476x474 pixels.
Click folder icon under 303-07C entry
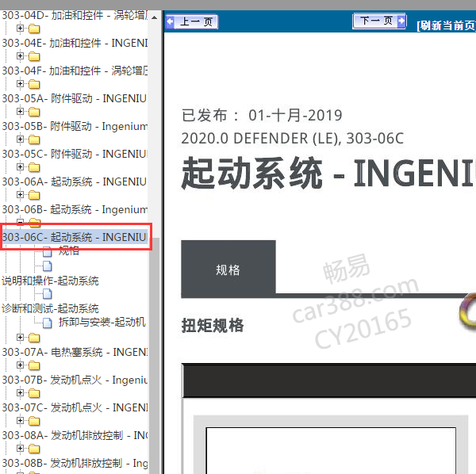tap(34, 421)
